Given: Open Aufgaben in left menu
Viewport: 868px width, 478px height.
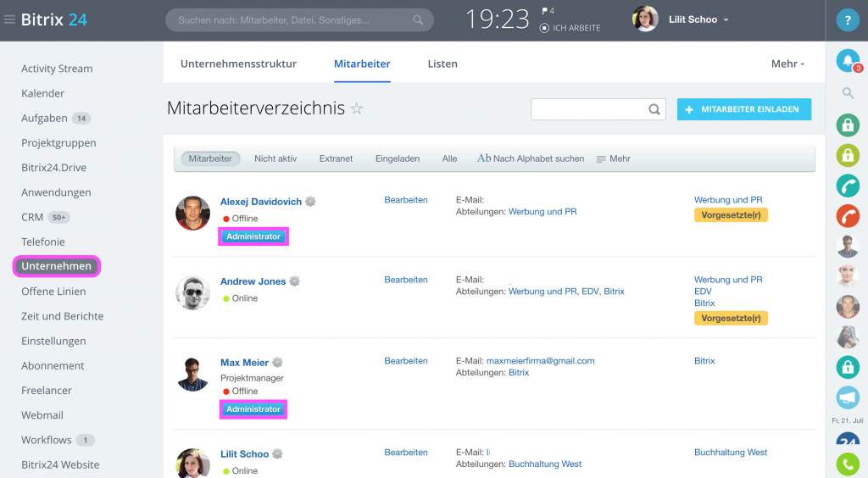Looking at the screenshot, I should [44, 118].
